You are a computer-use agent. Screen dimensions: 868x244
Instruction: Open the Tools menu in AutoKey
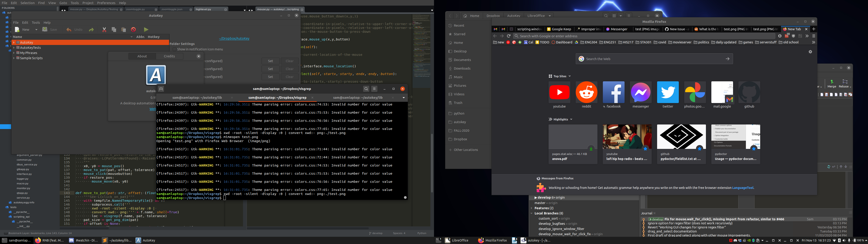tap(36, 23)
